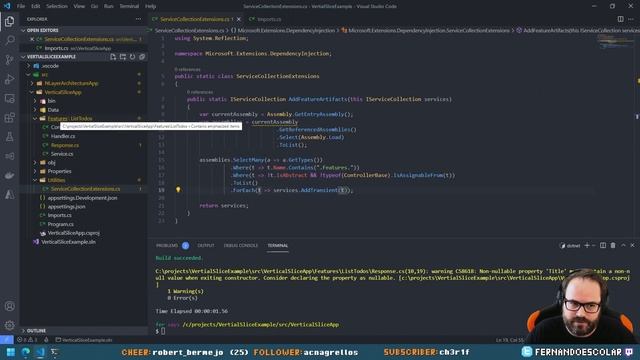Click New Folder icon in explorer header
Viewport: 640px width, 360px height.
coord(123,57)
